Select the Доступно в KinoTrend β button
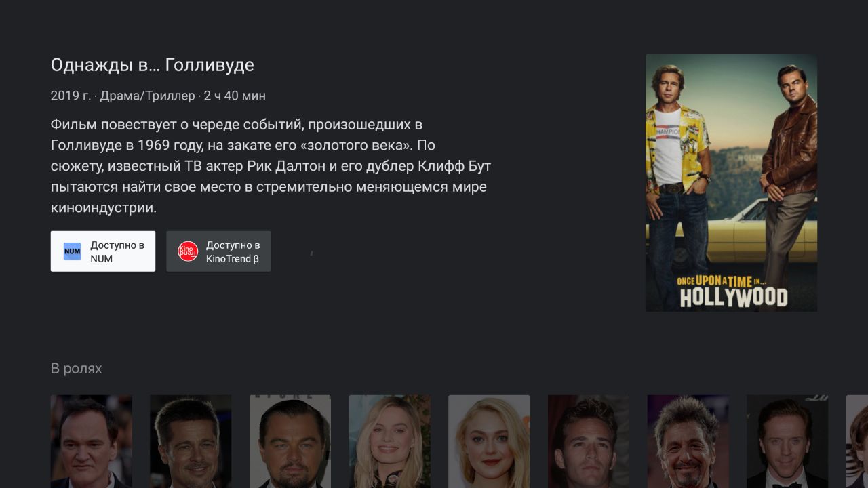The width and height of the screenshot is (868, 488). [x=218, y=251]
